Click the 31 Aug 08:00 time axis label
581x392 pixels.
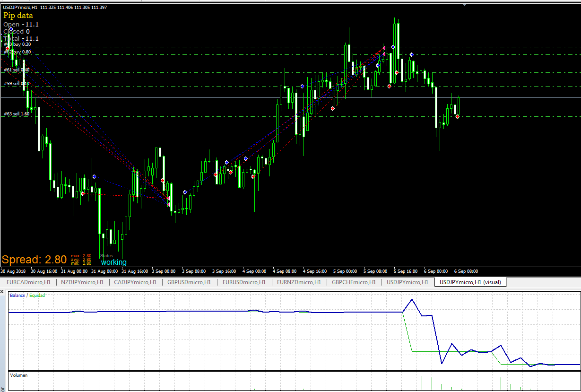104,271
